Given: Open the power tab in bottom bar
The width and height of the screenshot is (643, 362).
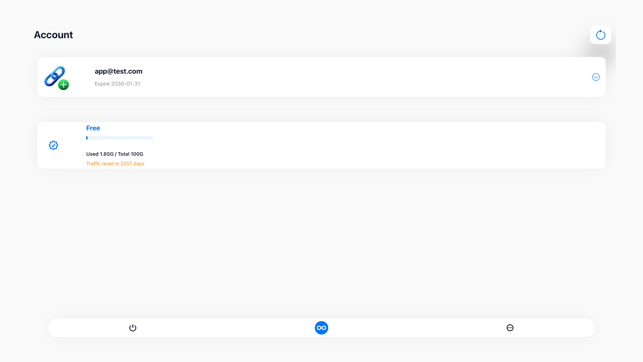Looking at the screenshot, I should click(132, 328).
